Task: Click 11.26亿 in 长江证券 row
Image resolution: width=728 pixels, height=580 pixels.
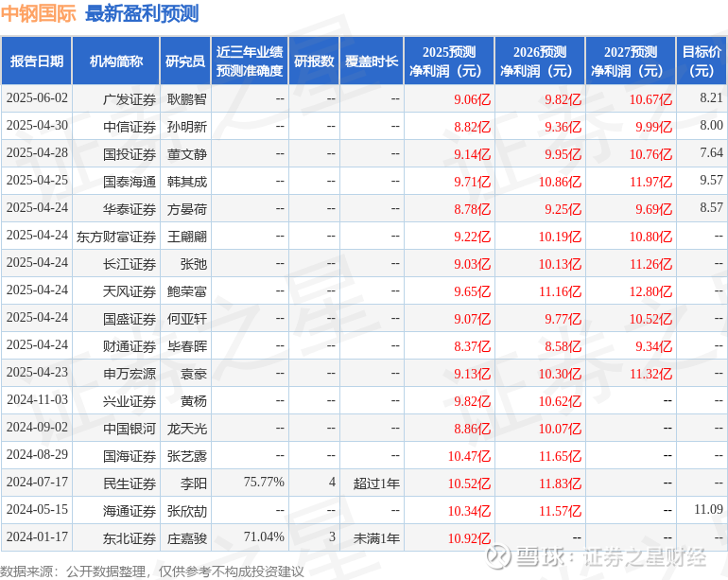Action: 650,264
